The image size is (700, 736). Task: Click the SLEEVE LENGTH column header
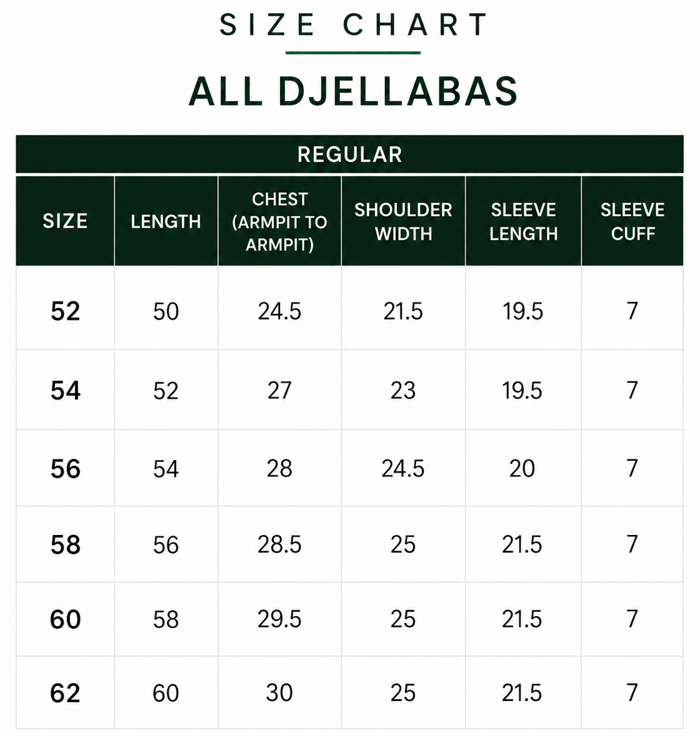pos(523,221)
